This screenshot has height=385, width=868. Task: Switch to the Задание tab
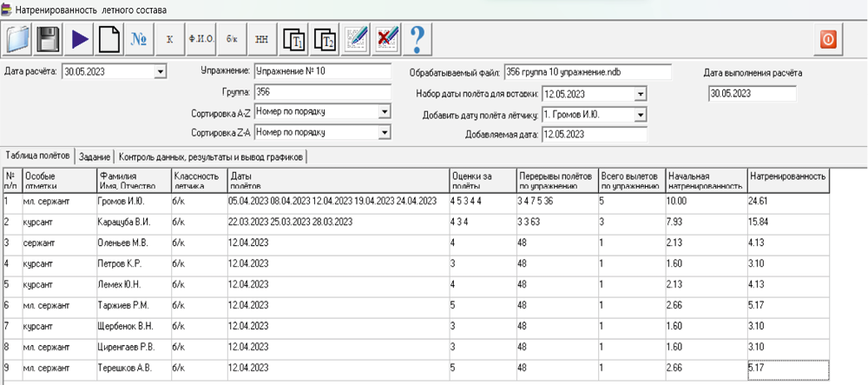point(95,156)
